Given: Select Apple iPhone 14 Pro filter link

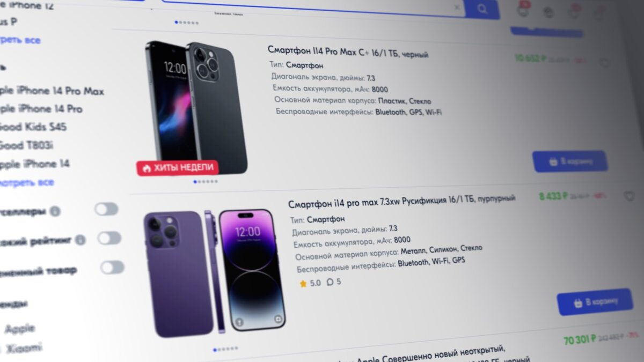Looking at the screenshot, I should (x=41, y=109).
